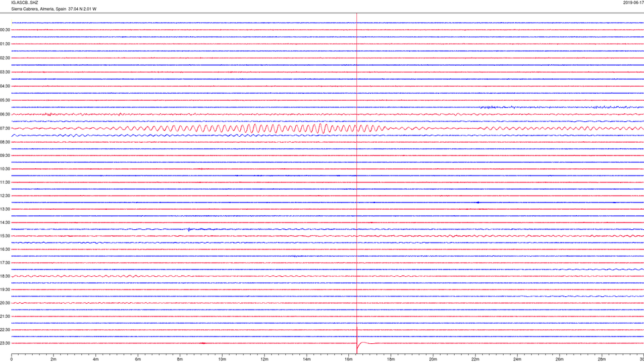Select the 06:30 trace time label

pyautogui.click(x=5, y=115)
